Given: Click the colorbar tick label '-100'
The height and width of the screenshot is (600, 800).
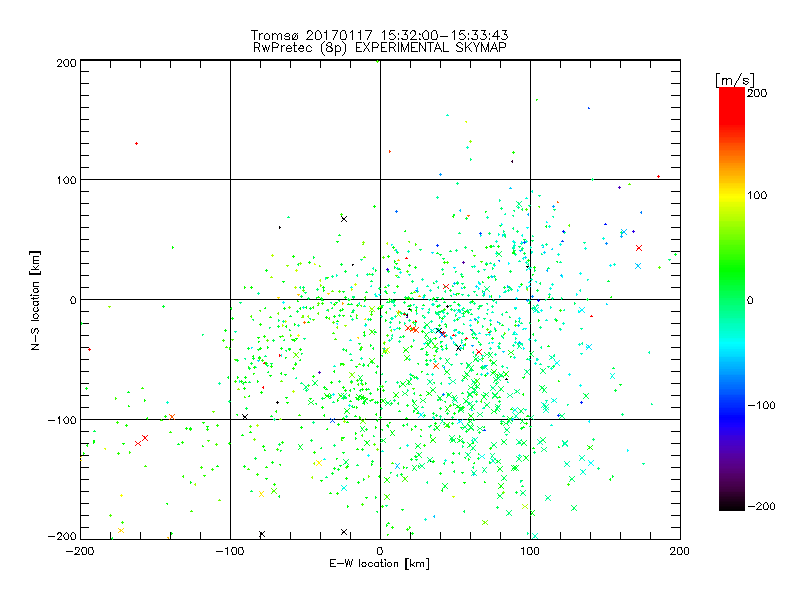Looking at the screenshot, I should pyautogui.click(x=761, y=405).
